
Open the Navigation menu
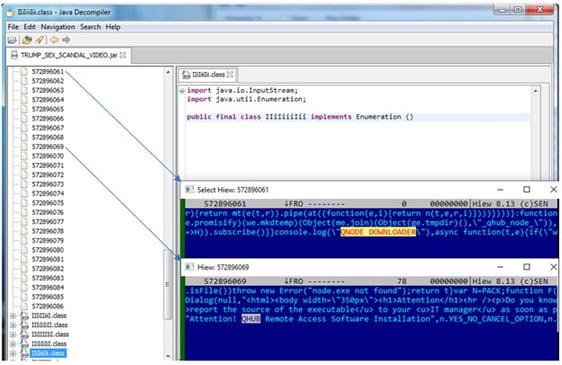(x=58, y=27)
